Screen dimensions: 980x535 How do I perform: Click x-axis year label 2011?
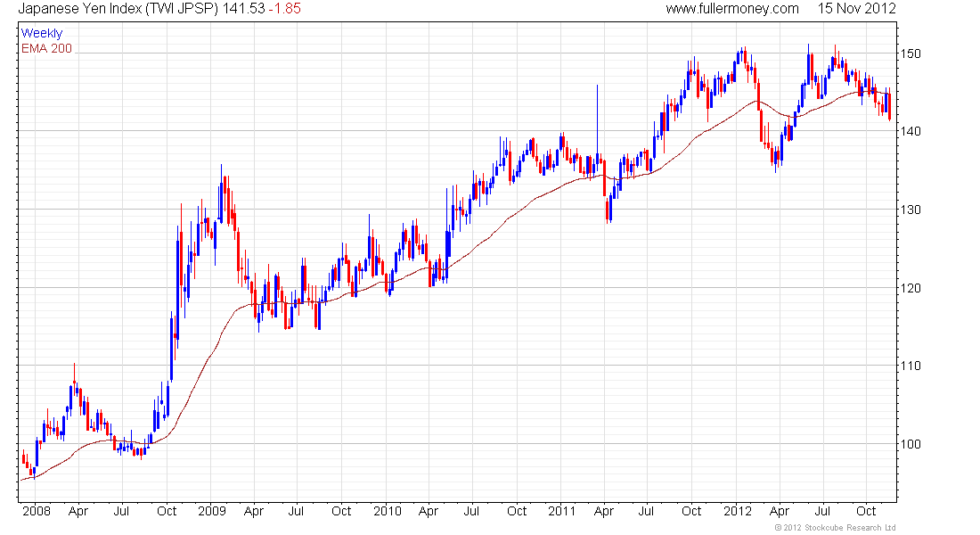pos(562,511)
